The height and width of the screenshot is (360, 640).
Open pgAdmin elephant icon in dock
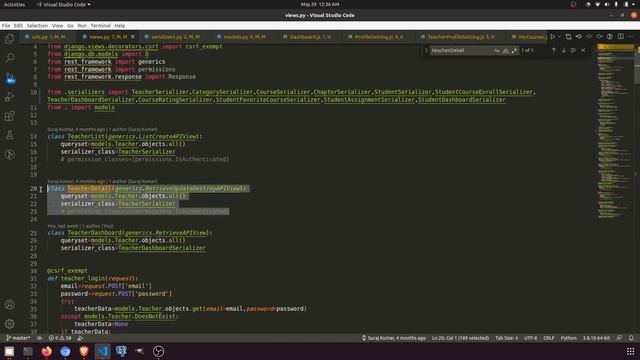(x=121, y=351)
